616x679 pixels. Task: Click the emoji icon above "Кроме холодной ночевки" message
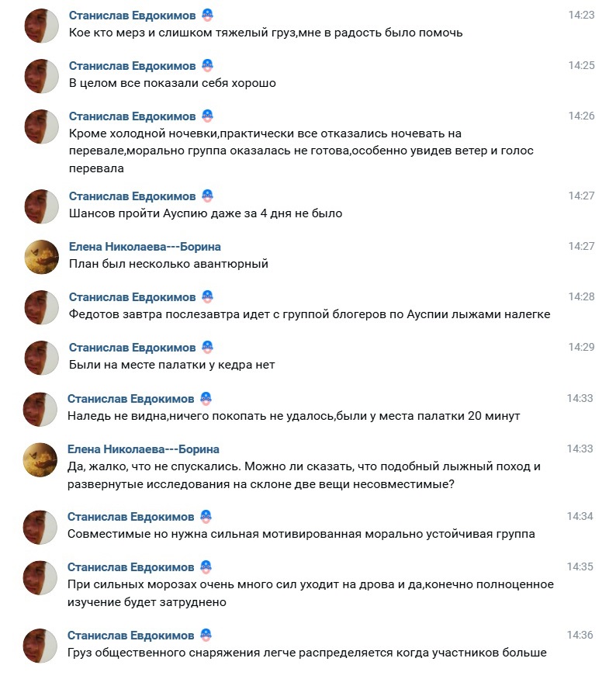coord(207,116)
